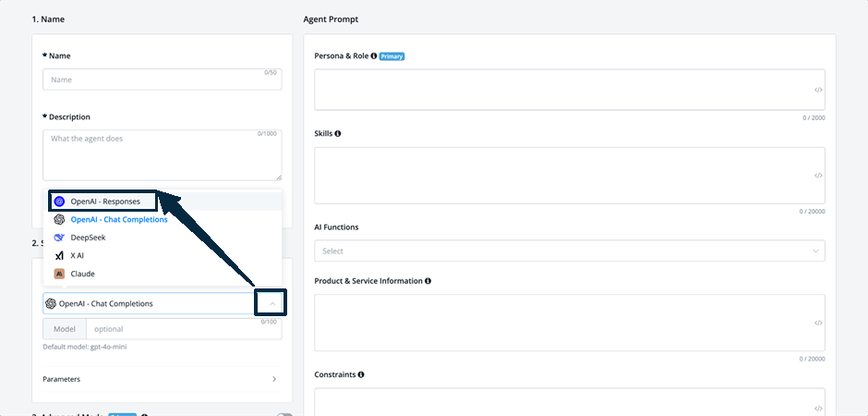The height and width of the screenshot is (416, 868).
Task: Show Persona & Role info tooltip icon
Action: 374,56
